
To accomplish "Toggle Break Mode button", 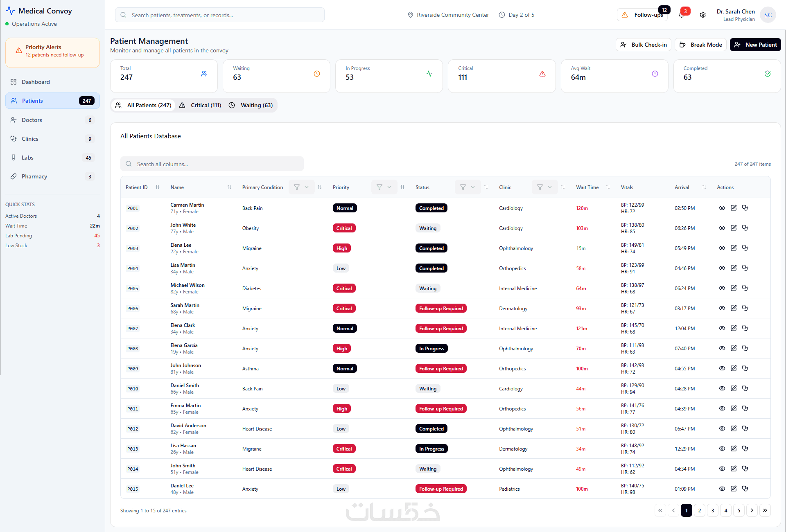I will point(701,45).
